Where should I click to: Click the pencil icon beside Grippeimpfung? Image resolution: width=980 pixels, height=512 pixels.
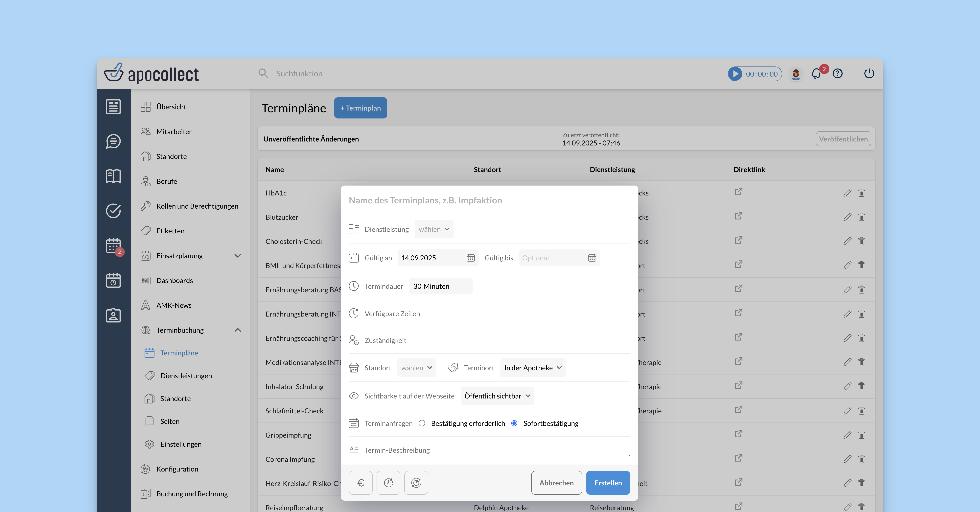pyautogui.click(x=847, y=434)
